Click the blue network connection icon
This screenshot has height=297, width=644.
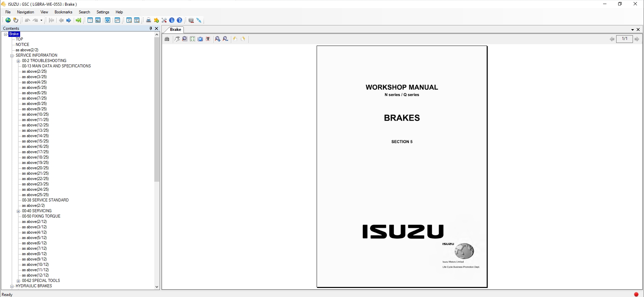(199, 20)
